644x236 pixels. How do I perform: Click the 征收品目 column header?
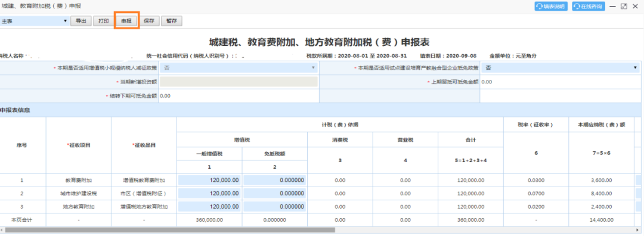point(144,145)
